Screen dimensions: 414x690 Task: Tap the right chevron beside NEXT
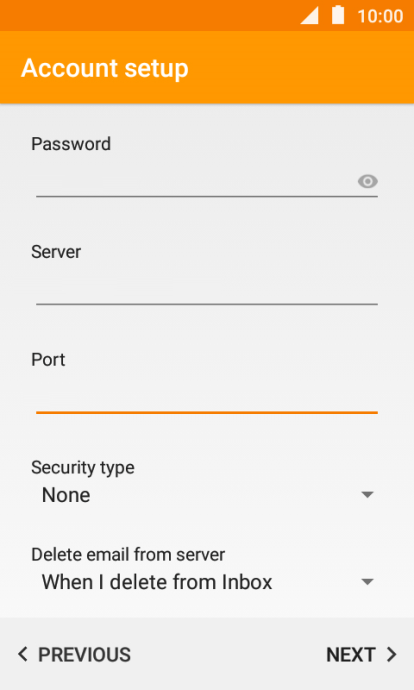point(392,654)
